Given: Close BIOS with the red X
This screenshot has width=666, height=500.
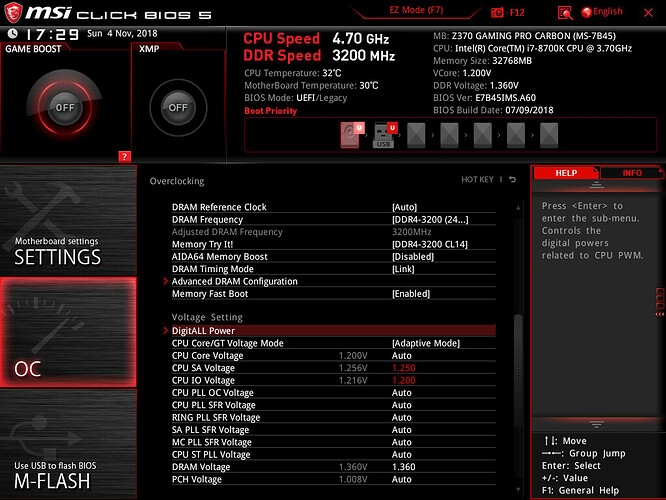Looking at the screenshot, I should pos(648,13).
